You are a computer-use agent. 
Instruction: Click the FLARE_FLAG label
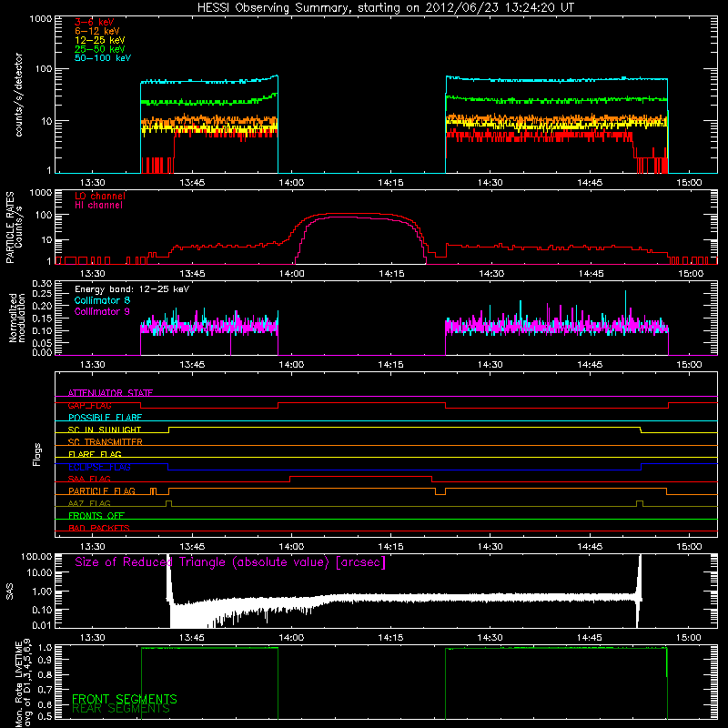coord(95,454)
